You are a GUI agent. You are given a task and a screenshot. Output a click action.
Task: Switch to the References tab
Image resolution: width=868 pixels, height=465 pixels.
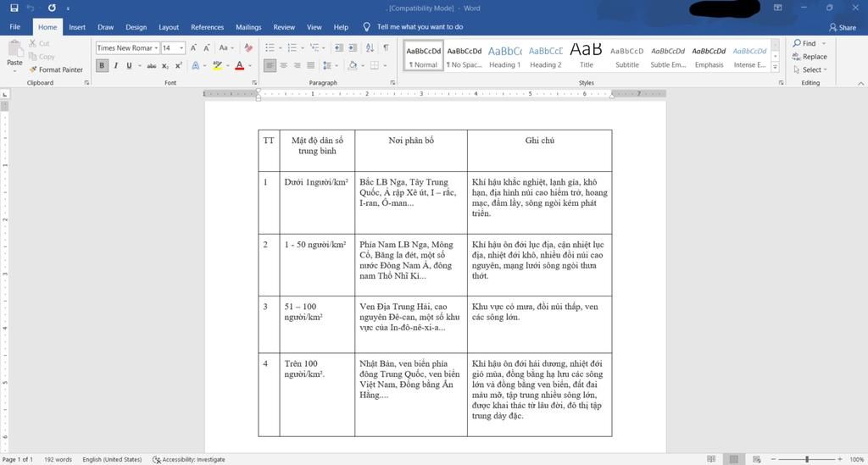pos(207,27)
